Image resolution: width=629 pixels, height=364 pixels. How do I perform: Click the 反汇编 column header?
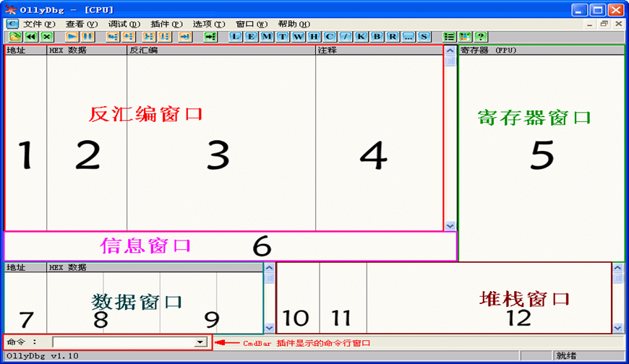221,50
